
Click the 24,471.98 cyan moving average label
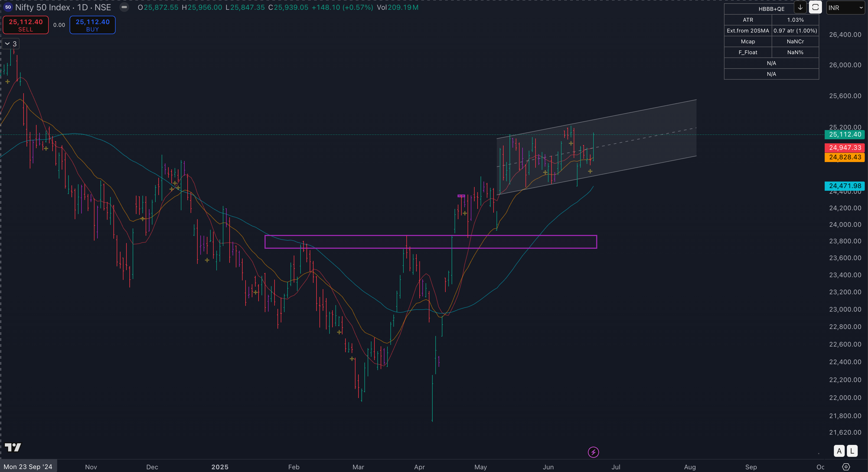click(844, 186)
